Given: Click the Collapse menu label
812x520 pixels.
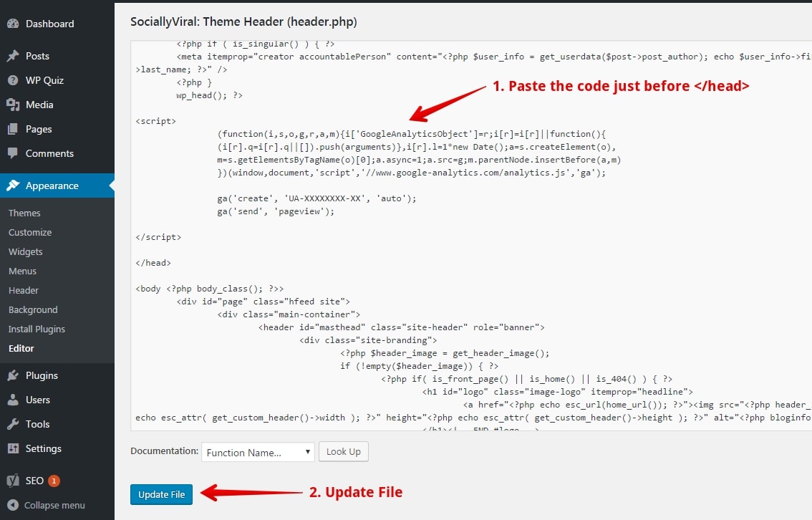Looking at the screenshot, I should pyautogui.click(x=54, y=505).
